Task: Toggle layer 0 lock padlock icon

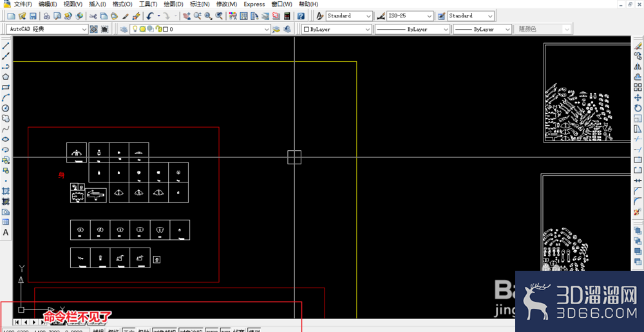Action: tap(158, 29)
